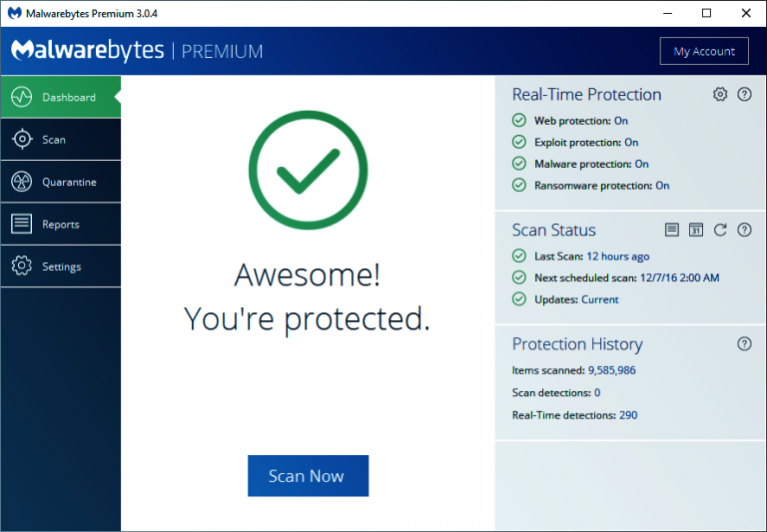Click Malwarebytes logo icon in title bar
This screenshot has width=767, height=532.
15,13
